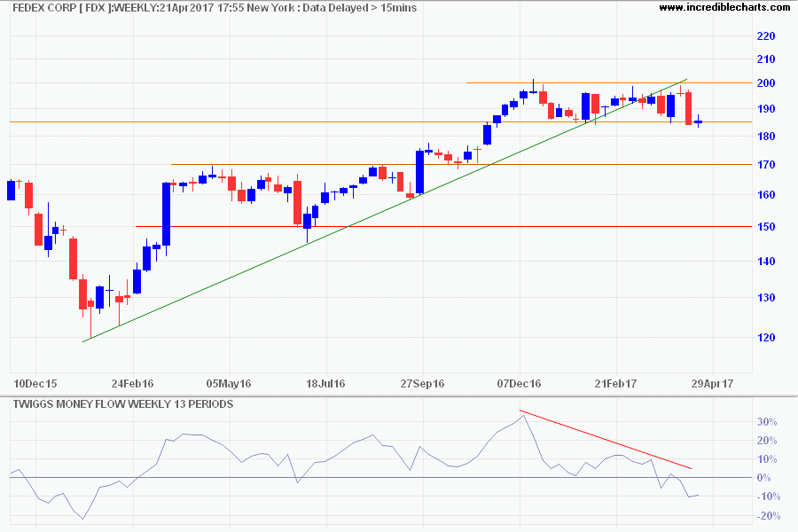The image size is (798, 532).
Task: Select the 180 price axis label
Action: point(766,137)
